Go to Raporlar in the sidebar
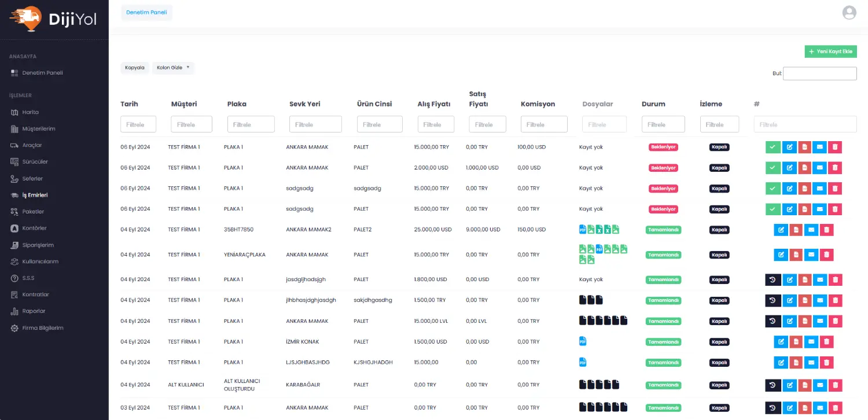868x420 pixels. 34,311
